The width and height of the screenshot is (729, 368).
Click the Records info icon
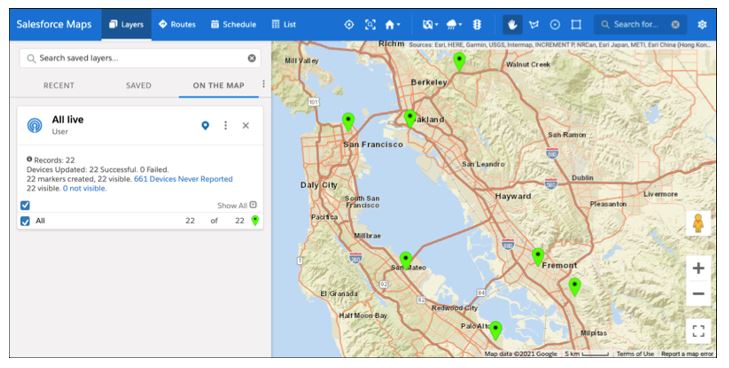coord(29,159)
